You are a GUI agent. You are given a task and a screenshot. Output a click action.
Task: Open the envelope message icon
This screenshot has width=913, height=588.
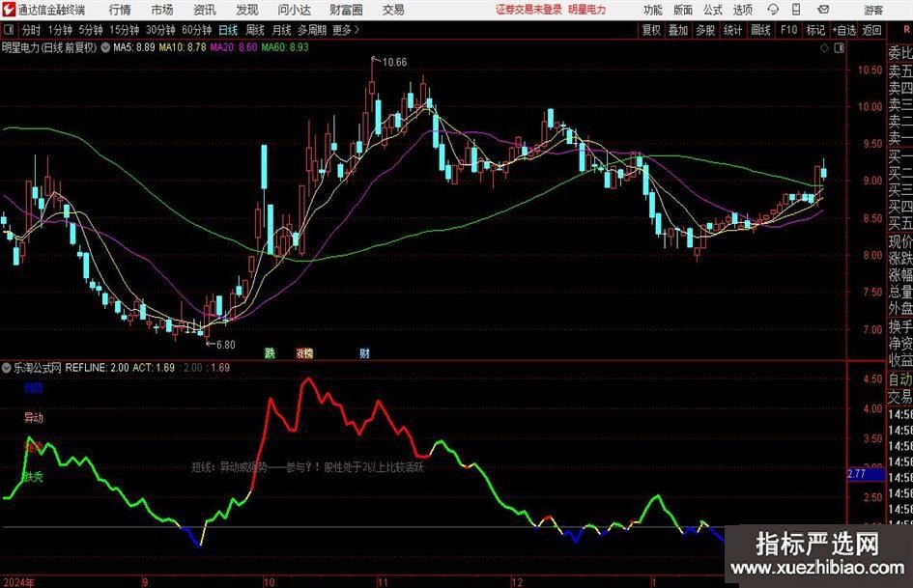click(823, 10)
